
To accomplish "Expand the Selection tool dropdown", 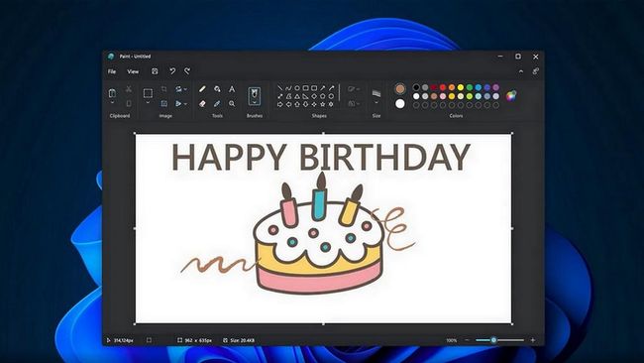I will click(148, 103).
